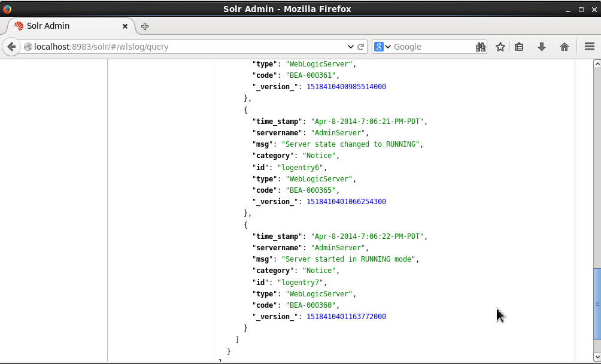Expand the search engine selector arrow
The image size is (601, 364).
388,47
